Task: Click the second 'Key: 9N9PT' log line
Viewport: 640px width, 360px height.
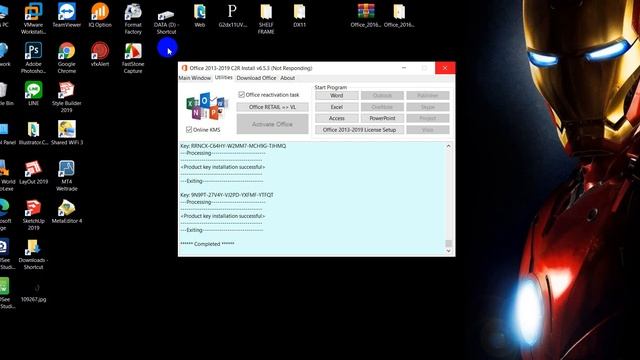Action: coord(227,195)
